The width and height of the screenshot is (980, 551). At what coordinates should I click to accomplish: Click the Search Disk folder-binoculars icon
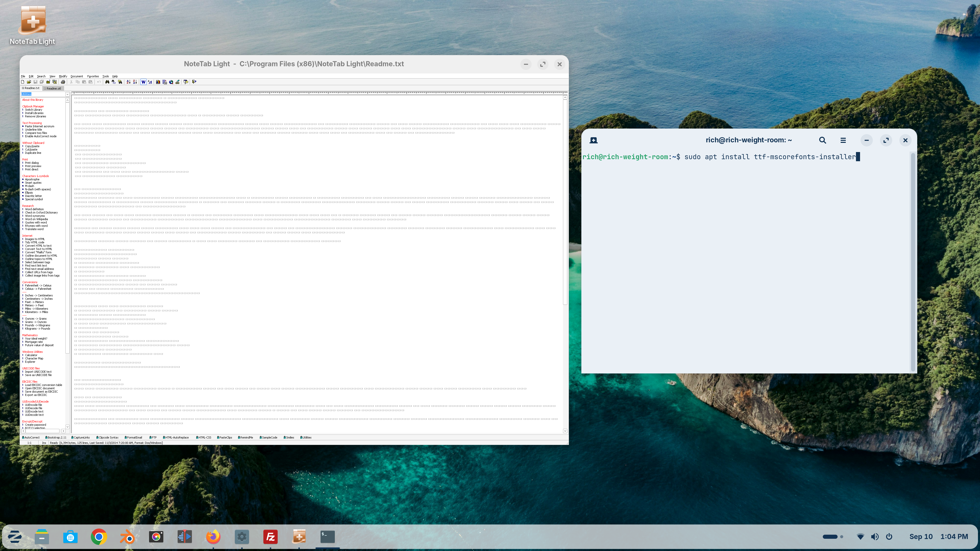click(x=120, y=82)
